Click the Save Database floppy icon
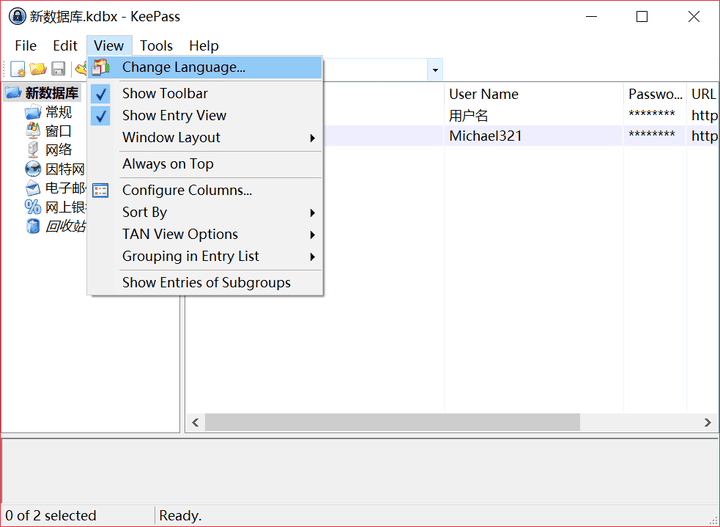The height and width of the screenshot is (527, 720). coord(58,69)
